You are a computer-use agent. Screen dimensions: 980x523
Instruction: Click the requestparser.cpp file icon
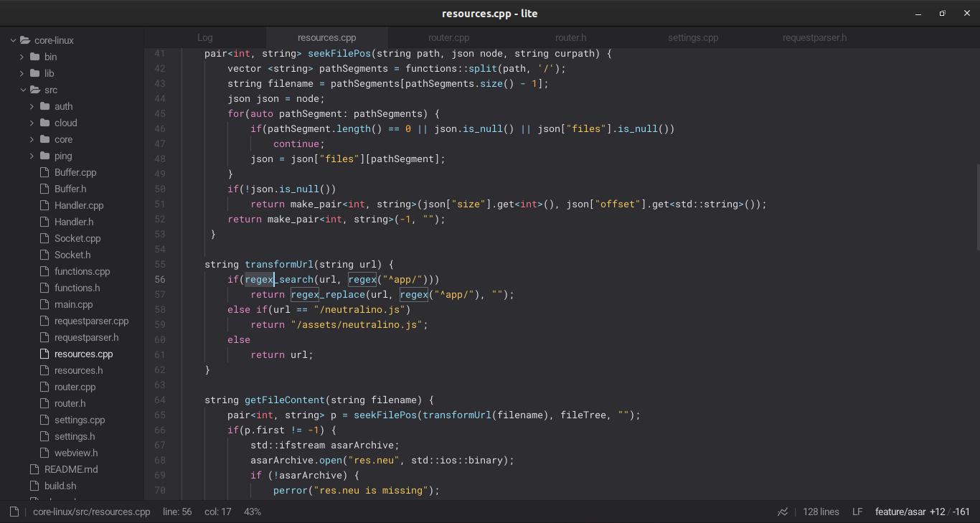(x=44, y=321)
